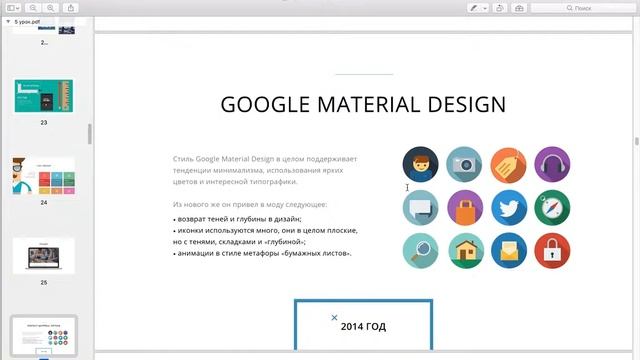Screen dimensions: 640x360
Task: Click the red padlock icon
Action: click(x=552, y=251)
